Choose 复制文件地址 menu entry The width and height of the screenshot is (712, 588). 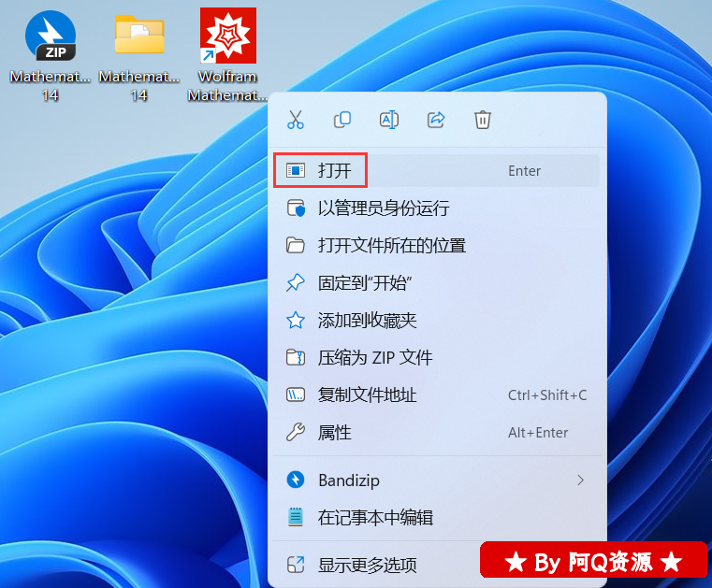tap(436, 395)
